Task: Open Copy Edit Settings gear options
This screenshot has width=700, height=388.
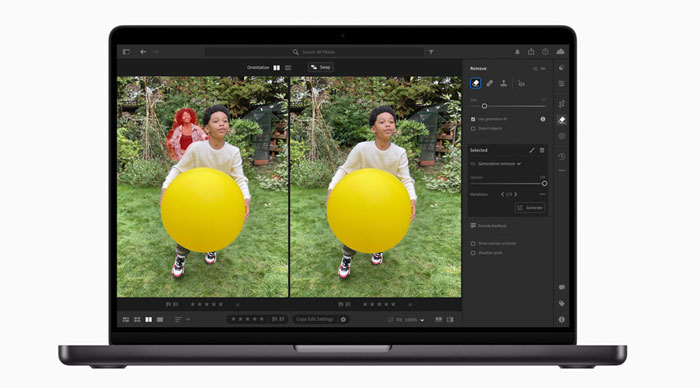Action: [x=343, y=320]
